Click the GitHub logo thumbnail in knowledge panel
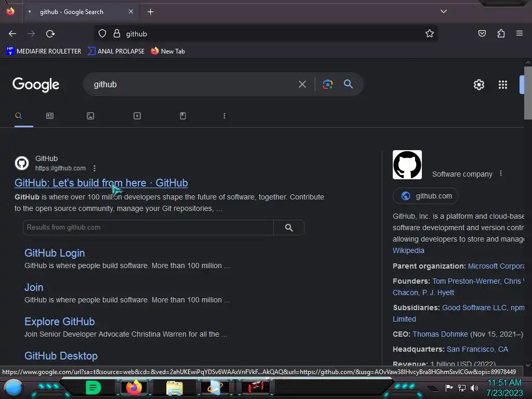 pos(407,165)
